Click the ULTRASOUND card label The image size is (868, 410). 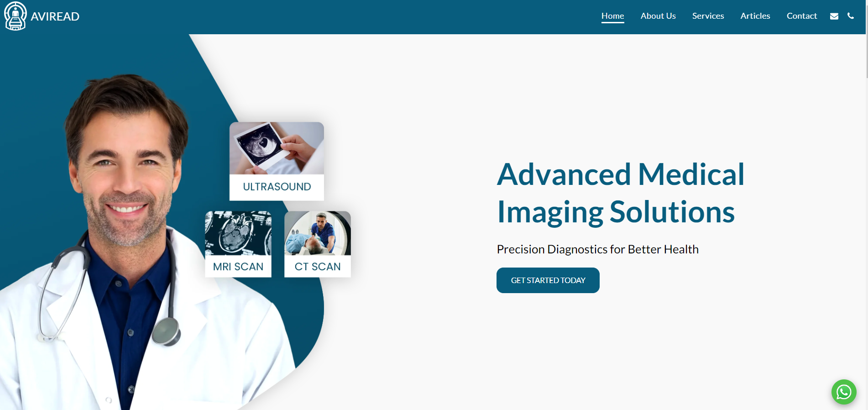pos(277,187)
